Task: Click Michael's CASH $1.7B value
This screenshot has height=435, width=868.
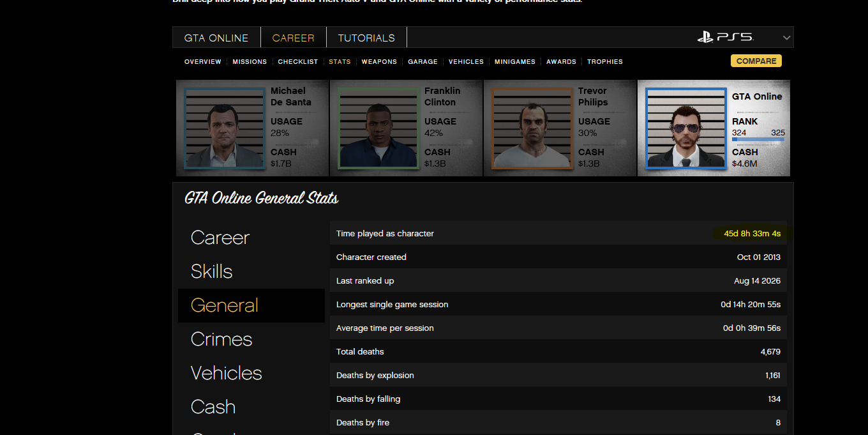Action: tap(281, 164)
